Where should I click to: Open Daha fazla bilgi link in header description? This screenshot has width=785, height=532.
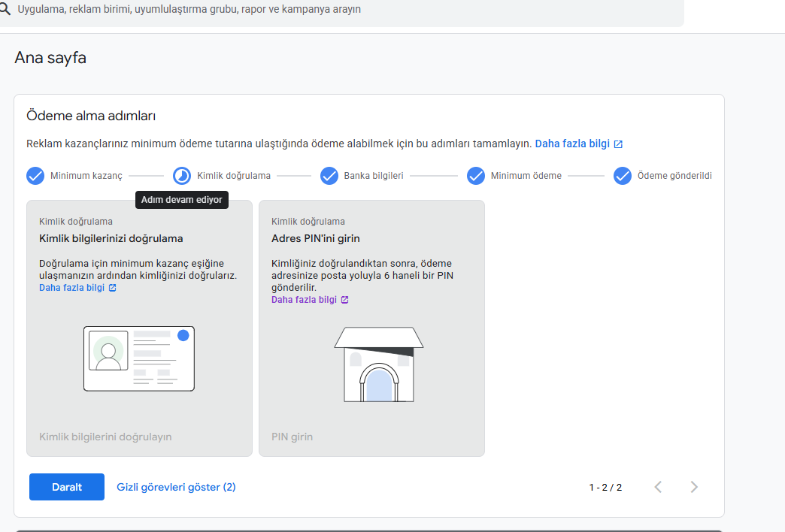tap(572, 144)
